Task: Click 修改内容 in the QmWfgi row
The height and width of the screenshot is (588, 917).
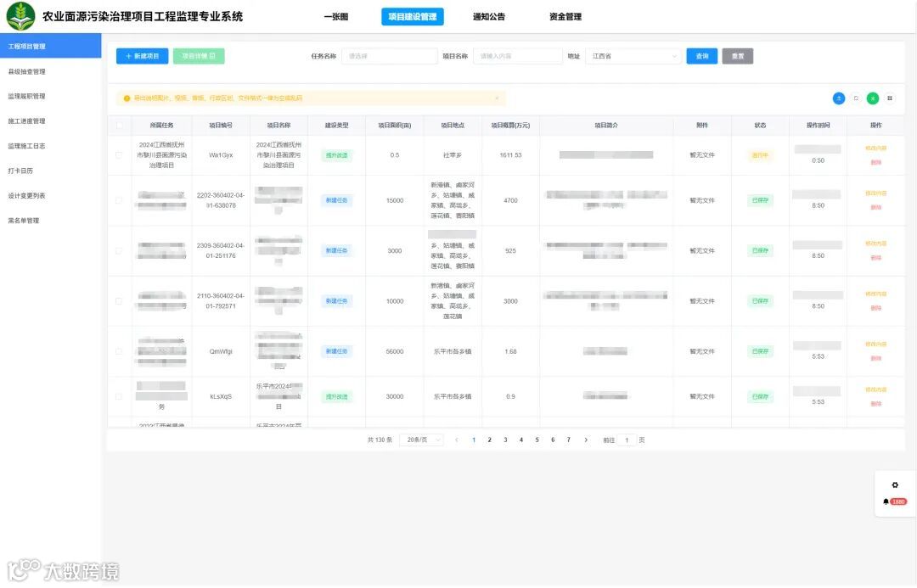Action: click(876, 344)
